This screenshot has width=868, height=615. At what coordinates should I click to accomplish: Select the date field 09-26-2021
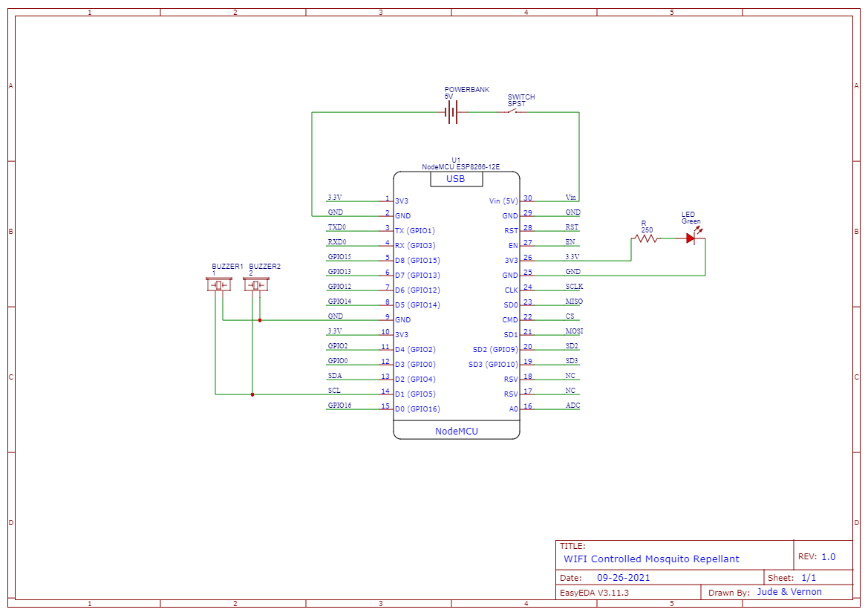pyautogui.click(x=623, y=578)
